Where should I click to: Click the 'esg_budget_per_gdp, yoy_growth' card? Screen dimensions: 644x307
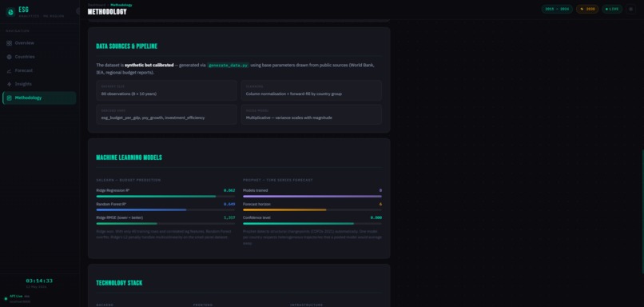(x=166, y=114)
